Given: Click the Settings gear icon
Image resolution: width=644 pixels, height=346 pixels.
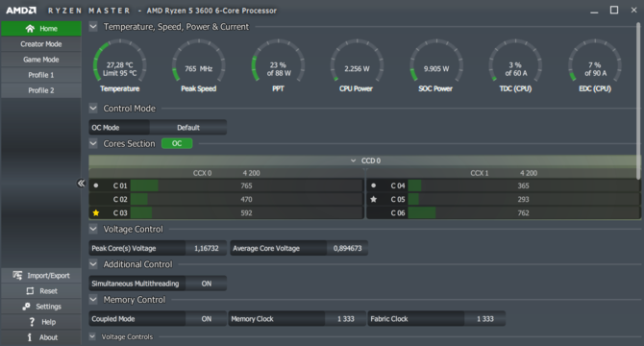Looking at the screenshot, I should coord(26,307).
